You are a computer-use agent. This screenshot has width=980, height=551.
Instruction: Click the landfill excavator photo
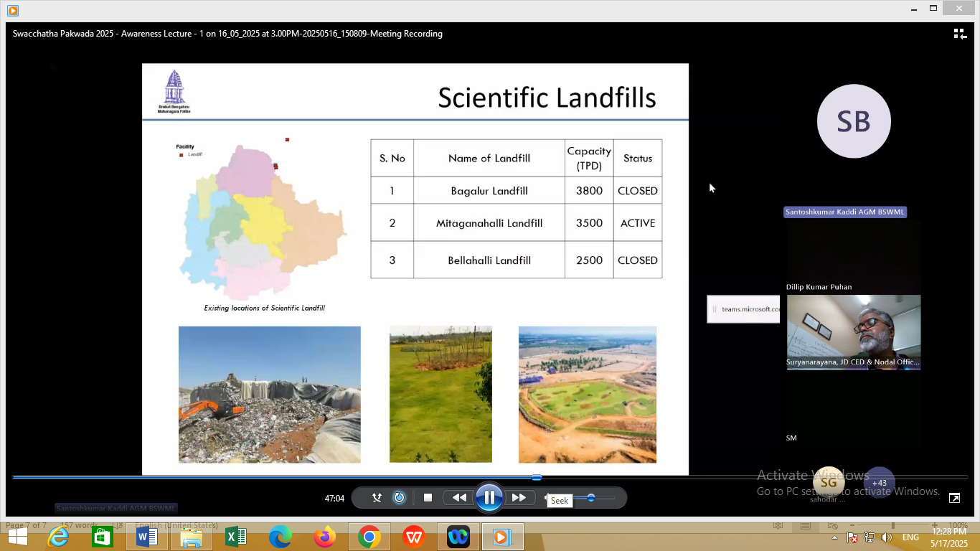tap(270, 395)
